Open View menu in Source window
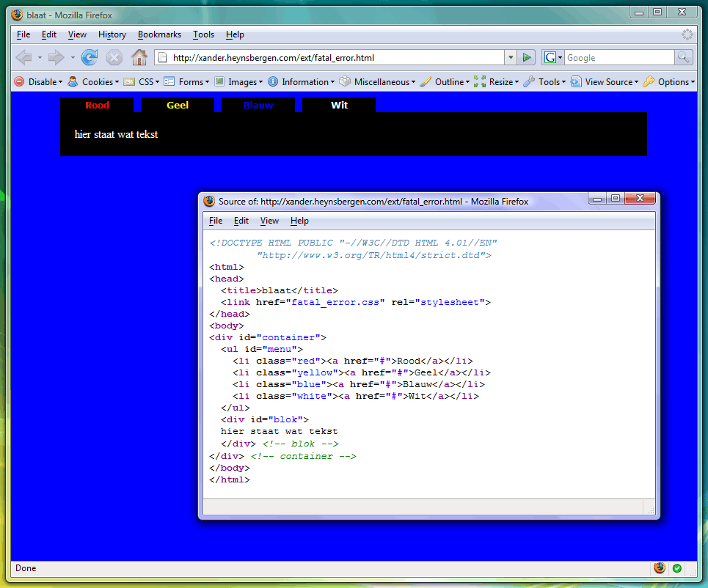708x588 pixels. [269, 221]
